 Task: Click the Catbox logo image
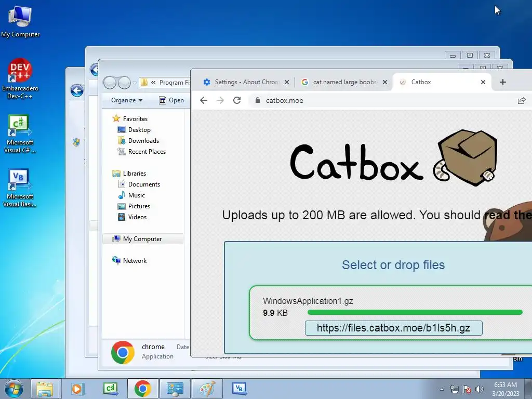click(394, 158)
